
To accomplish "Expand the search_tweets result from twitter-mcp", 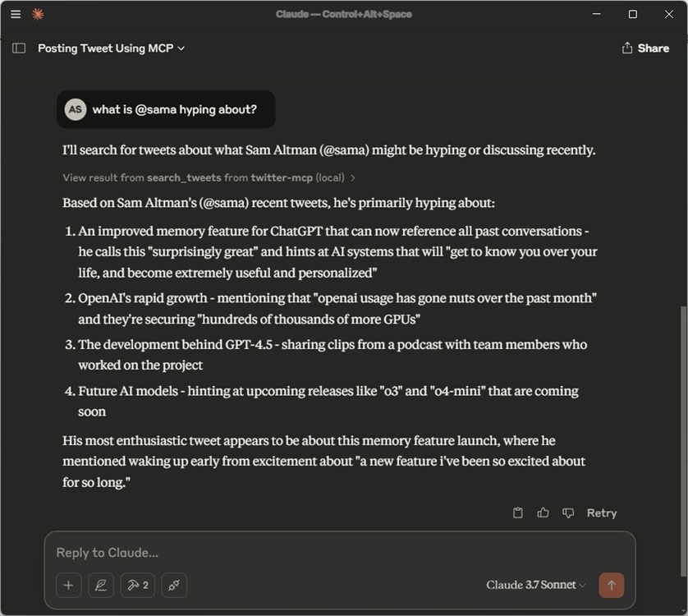I will tap(209, 177).
